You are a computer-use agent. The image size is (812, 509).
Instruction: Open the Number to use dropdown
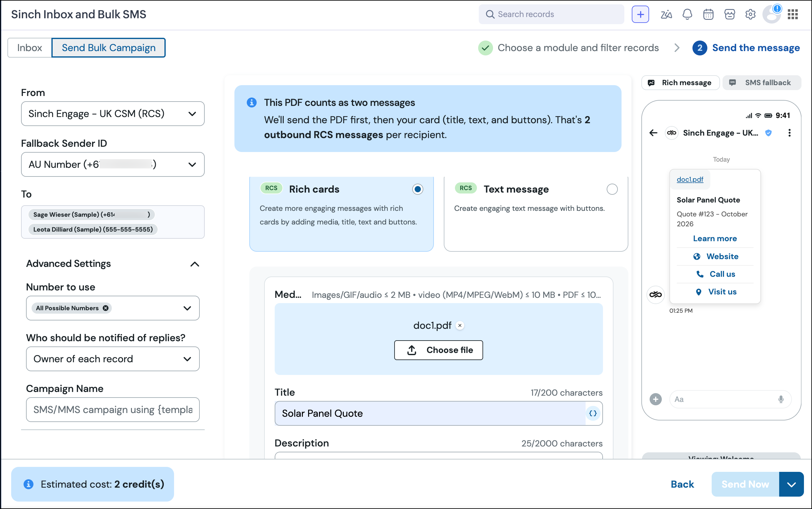[x=112, y=308]
